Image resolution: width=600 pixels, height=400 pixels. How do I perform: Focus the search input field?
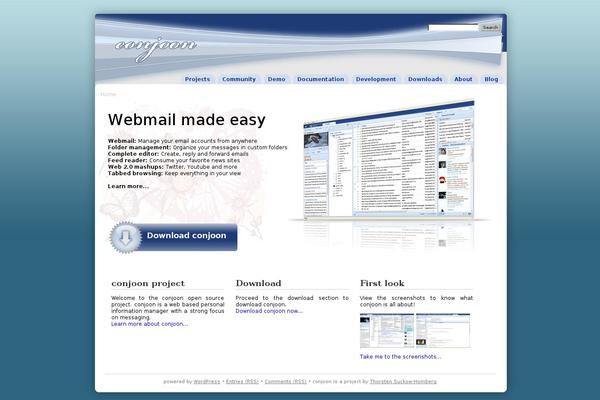pyautogui.click(x=453, y=28)
